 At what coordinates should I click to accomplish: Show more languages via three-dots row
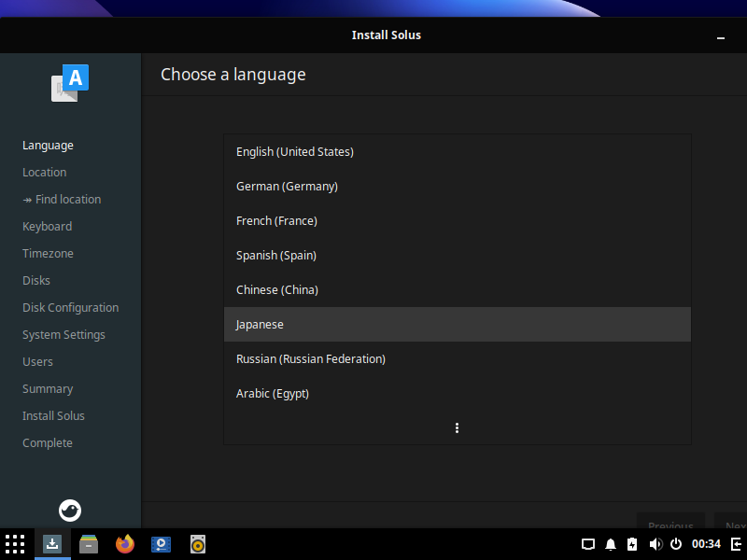(x=458, y=427)
